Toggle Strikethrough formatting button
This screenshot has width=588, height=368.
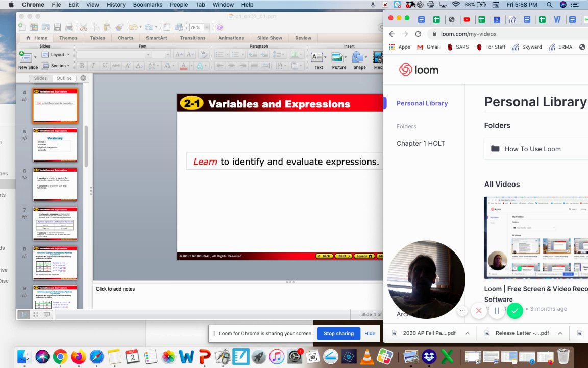click(x=116, y=66)
